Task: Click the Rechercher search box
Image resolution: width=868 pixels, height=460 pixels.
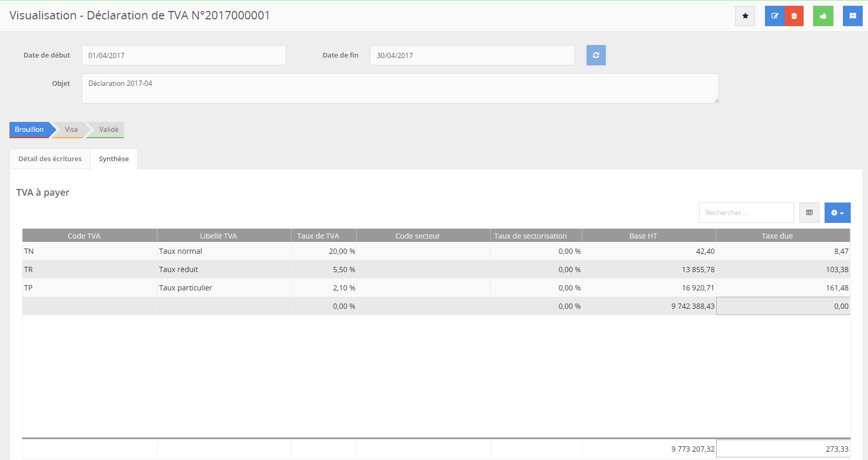Action: 746,213
